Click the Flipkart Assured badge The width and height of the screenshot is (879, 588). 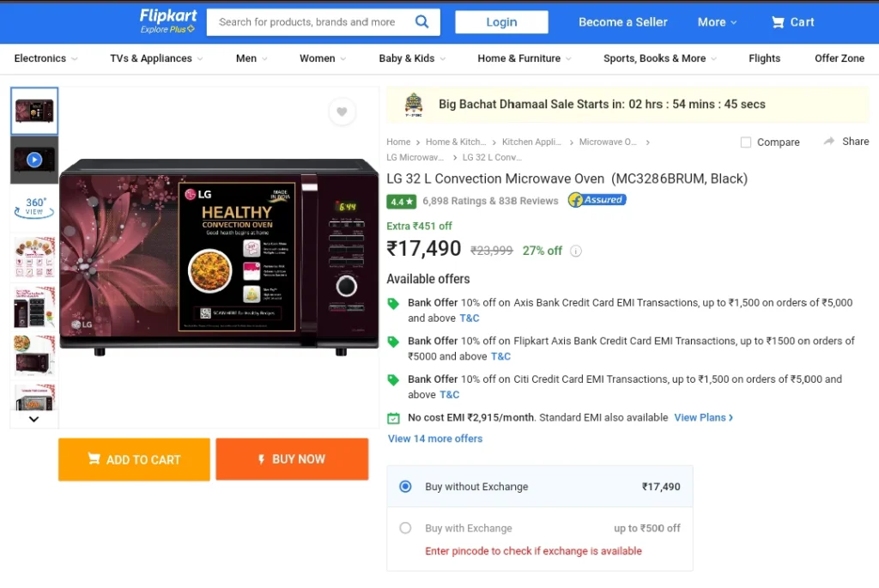click(597, 199)
